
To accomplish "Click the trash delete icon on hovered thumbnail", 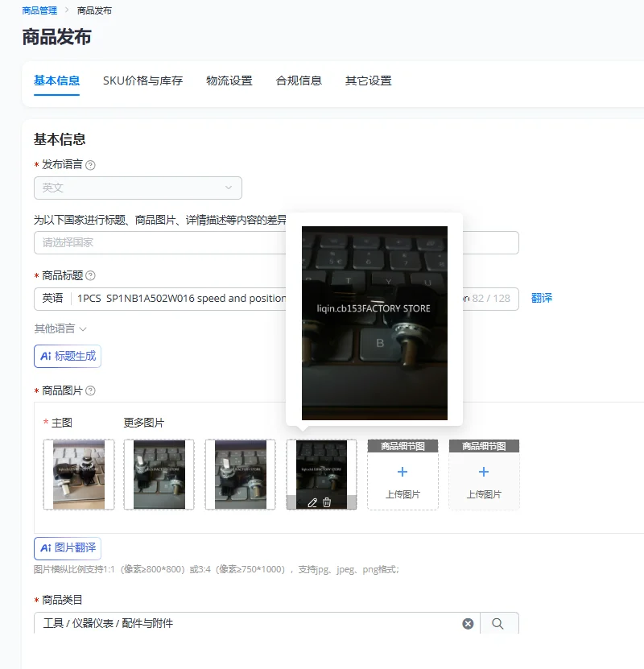I will [x=327, y=502].
